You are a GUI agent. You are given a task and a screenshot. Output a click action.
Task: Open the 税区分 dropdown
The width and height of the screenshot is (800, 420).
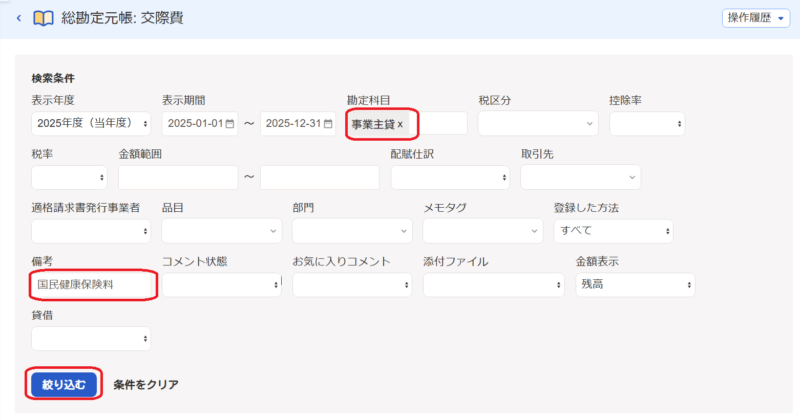[537, 124]
